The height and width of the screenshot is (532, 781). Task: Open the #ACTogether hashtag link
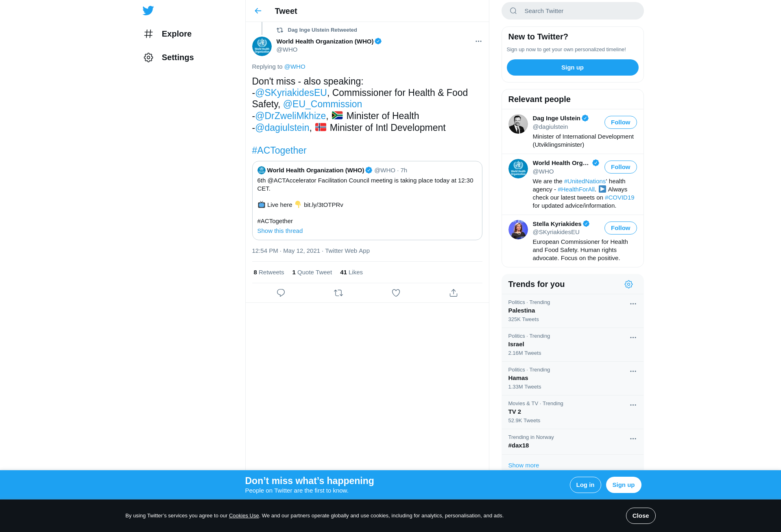click(x=279, y=150)
